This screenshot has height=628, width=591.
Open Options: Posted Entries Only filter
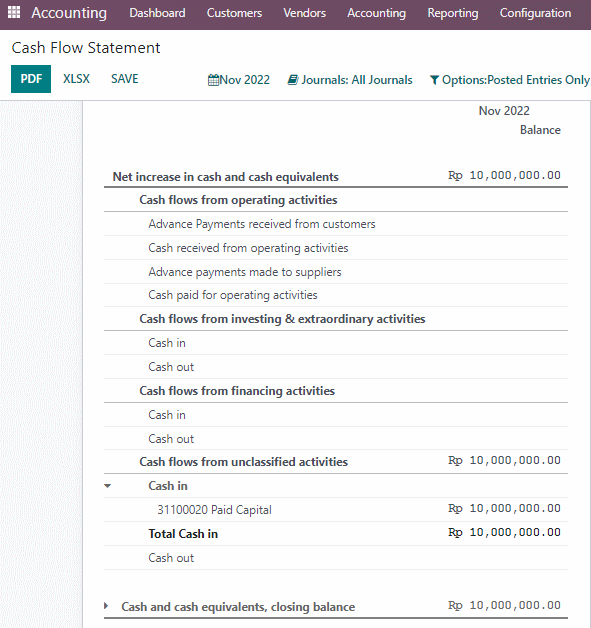pyautogui.click(x=510, y=80)
